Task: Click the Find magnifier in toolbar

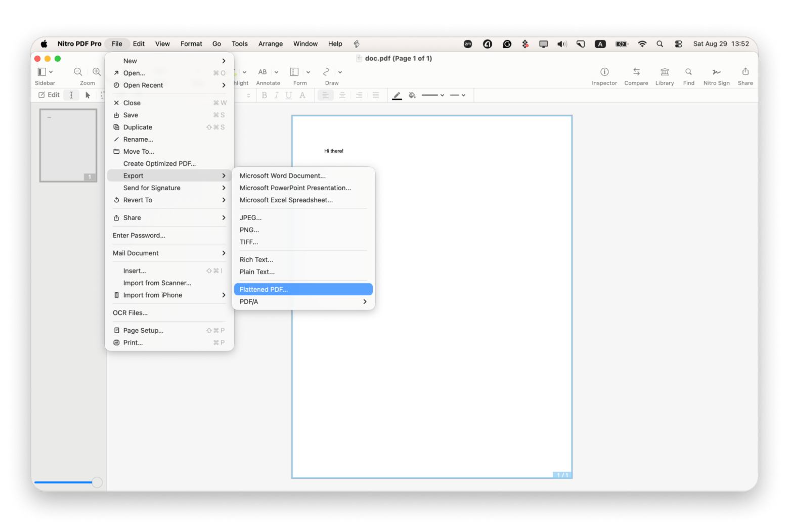Action: (688, 72)
